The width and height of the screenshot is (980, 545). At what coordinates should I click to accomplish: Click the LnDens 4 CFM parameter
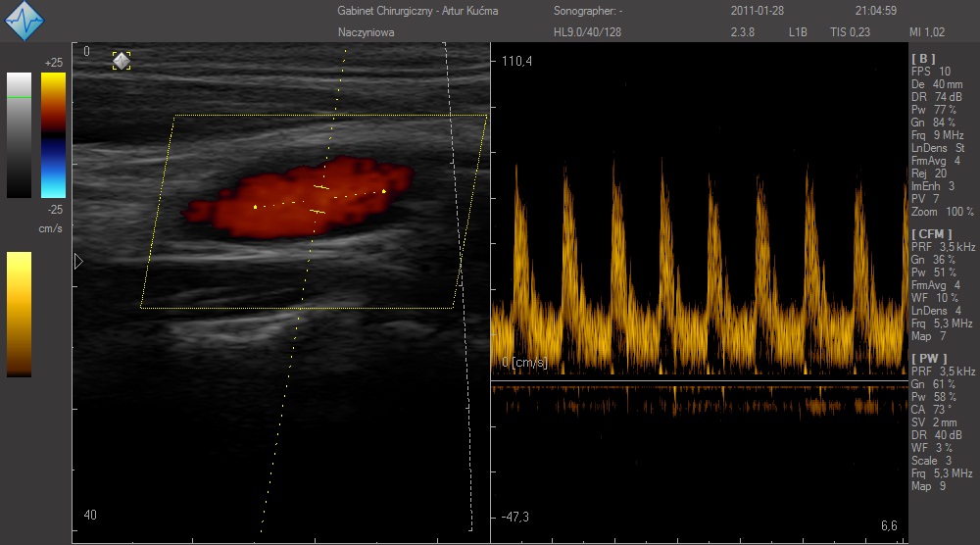coord(936,311)
